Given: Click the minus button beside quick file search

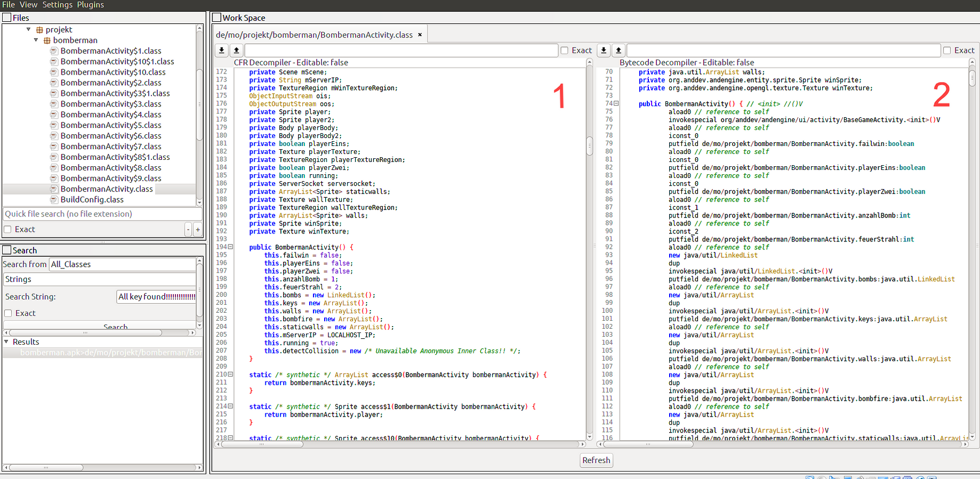Looking at the screenshot, I should pos(188,230).
